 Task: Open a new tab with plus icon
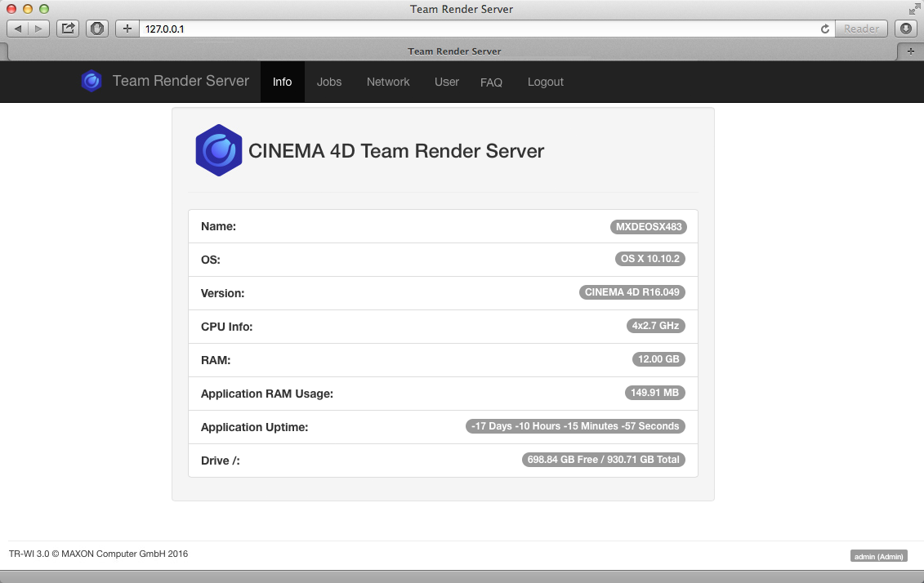(x=910, y=51)
